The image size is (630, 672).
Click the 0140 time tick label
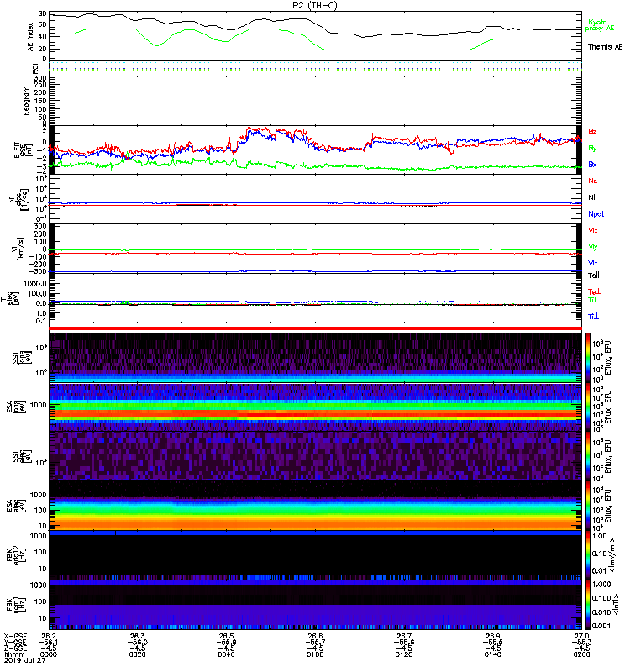pyautogui.click(x=492, y=654)
